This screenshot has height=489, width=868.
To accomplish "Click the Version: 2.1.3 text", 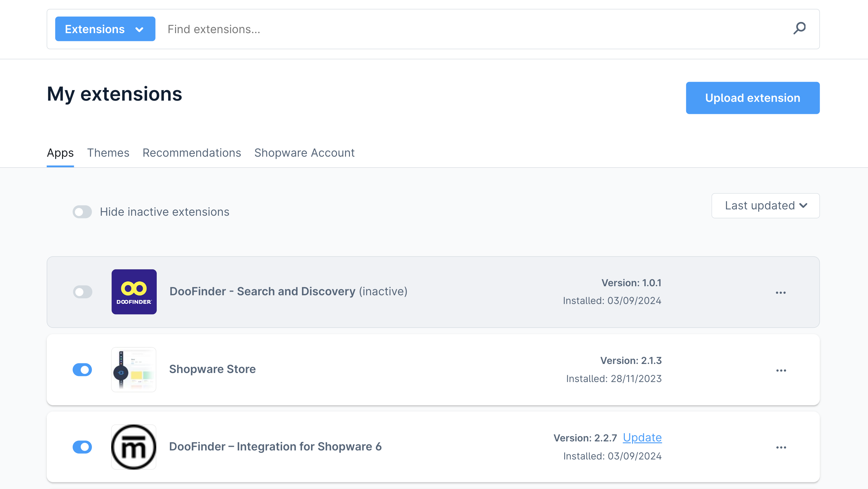I will click(x=631, y=361).
